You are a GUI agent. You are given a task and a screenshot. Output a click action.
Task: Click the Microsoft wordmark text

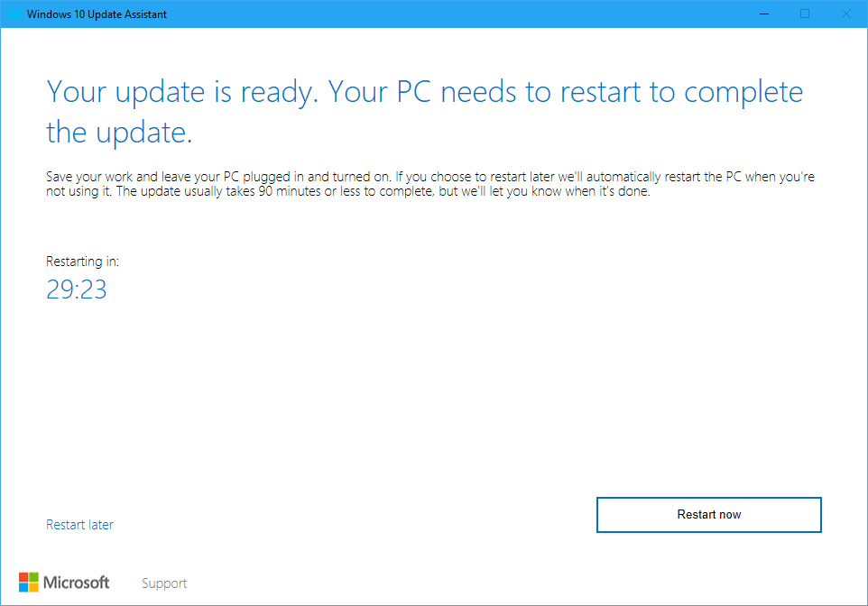[77, 583]
